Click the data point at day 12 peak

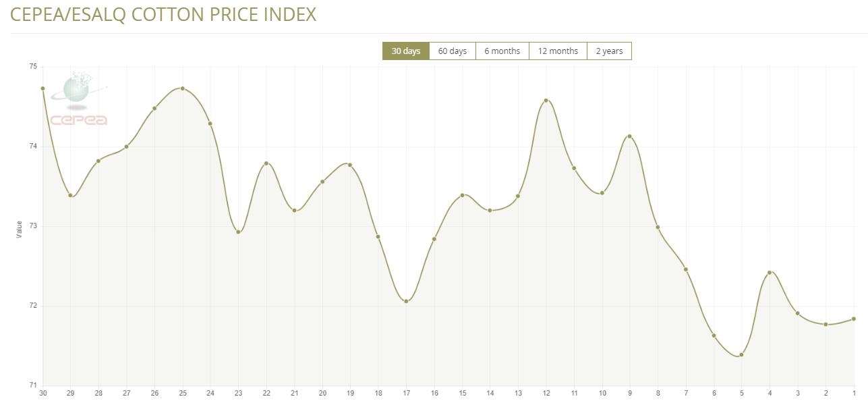[x=546, y=101]
